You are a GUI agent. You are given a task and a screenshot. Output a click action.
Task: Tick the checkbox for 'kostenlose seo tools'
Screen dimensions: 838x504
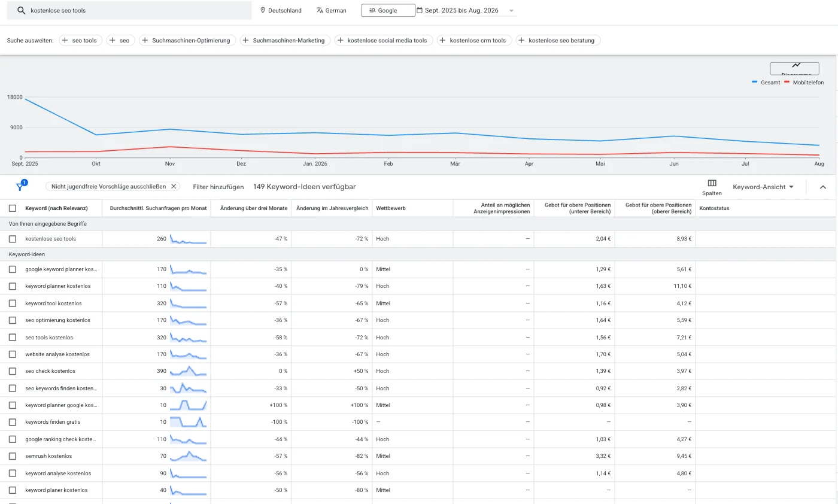(13, 239)
